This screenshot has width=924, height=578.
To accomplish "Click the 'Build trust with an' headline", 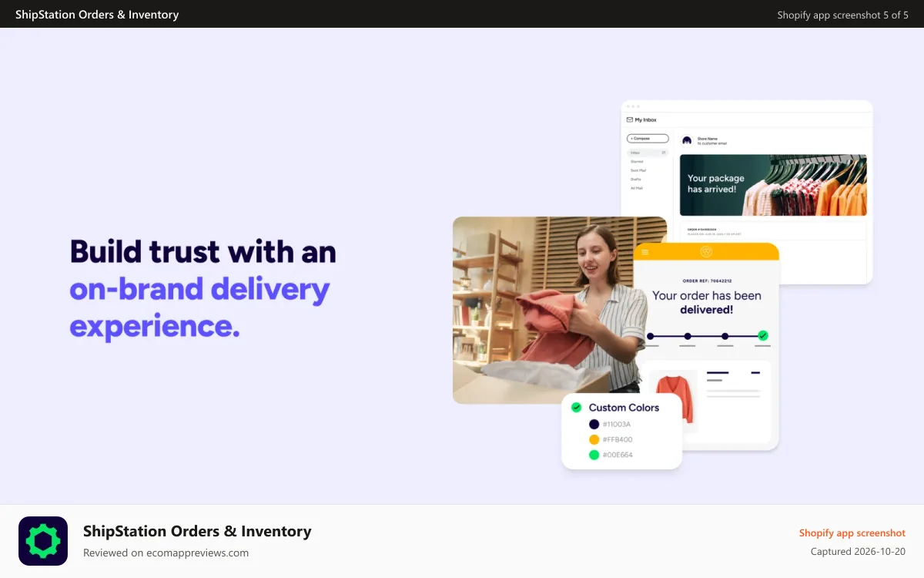I will pyautogui.click(x=203, y=252).
